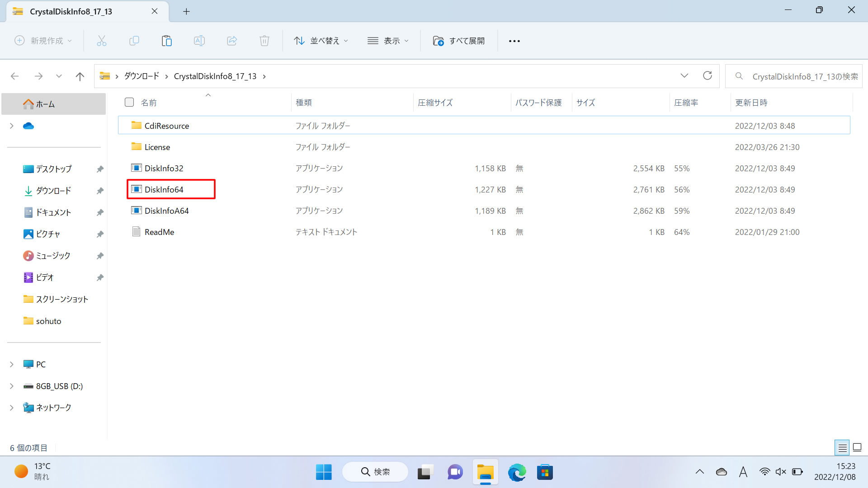The image size is (868, 488).
Task: Click the Refresh icon in the address bar
Action: coord(707,75)
